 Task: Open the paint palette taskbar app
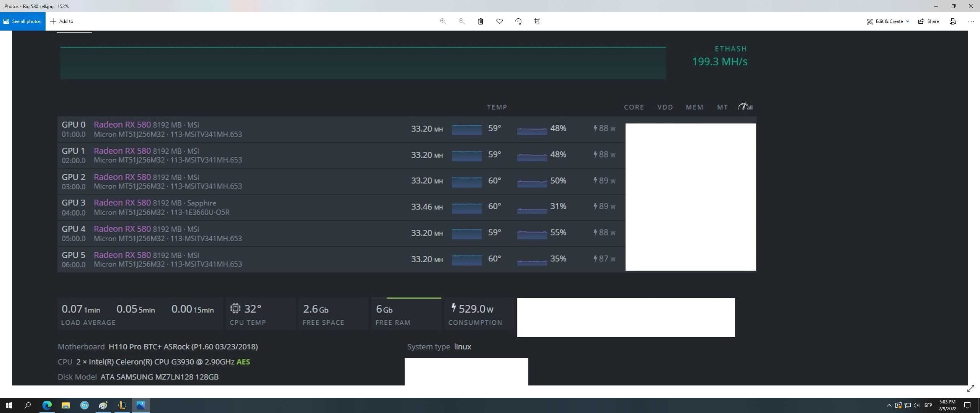pos(103,405)
